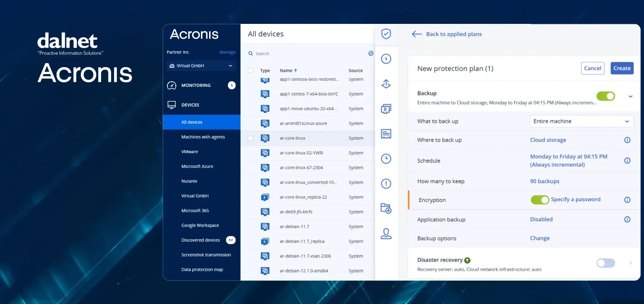Image resolution: width=644 pixels, height=304 pixels.
Task: Toggle the Backup switch off
Action: 606,96
